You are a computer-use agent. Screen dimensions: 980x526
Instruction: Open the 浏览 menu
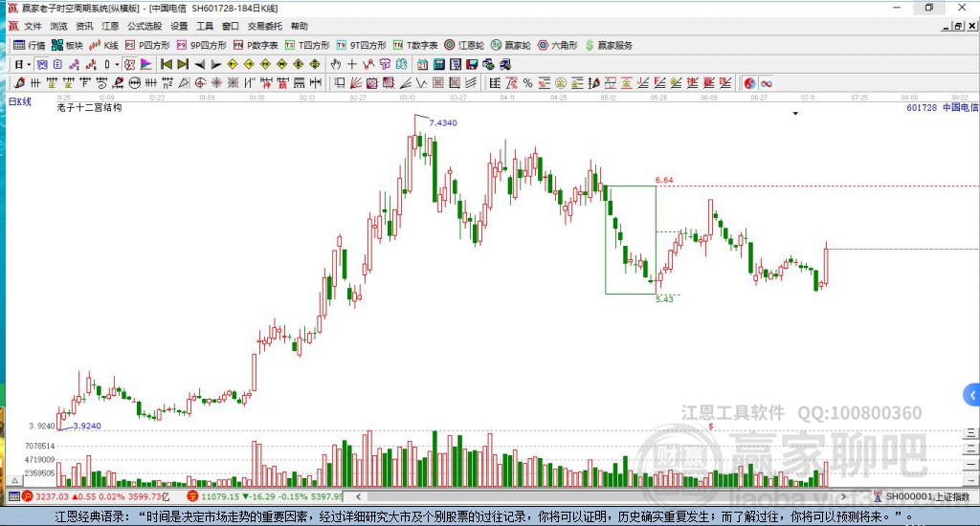click(x=58, y=26)
